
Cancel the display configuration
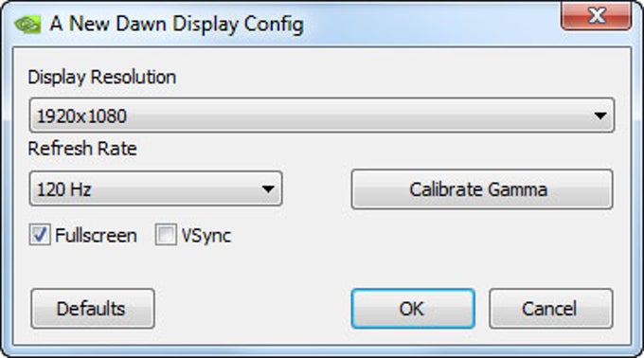click(551, 309)
